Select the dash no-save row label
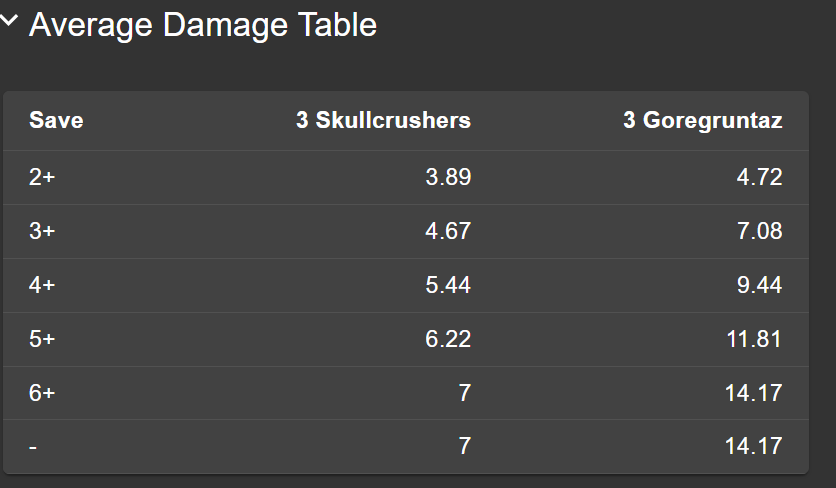836x488 pixels. (x=33, y=446)
